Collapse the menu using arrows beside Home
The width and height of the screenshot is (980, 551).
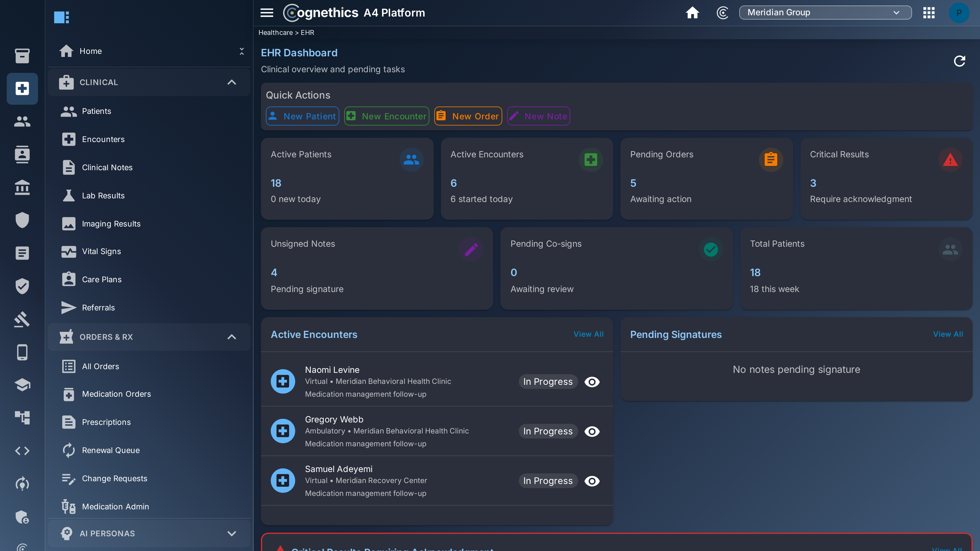tap(242, 51)
